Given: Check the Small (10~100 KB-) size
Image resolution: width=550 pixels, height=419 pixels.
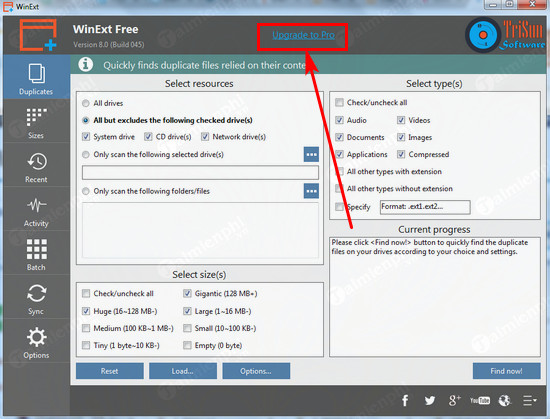Looking at the screenshot, I should [187, 328].
